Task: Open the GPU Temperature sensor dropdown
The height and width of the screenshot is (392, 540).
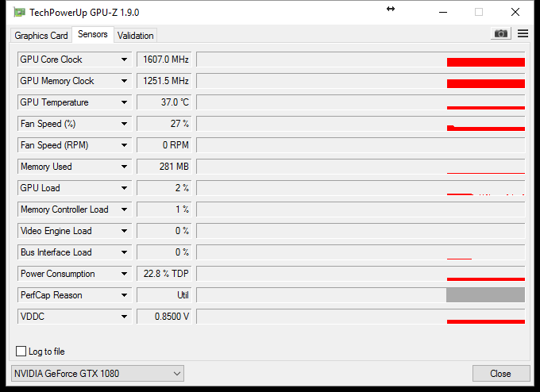Action: click(125, 102)
